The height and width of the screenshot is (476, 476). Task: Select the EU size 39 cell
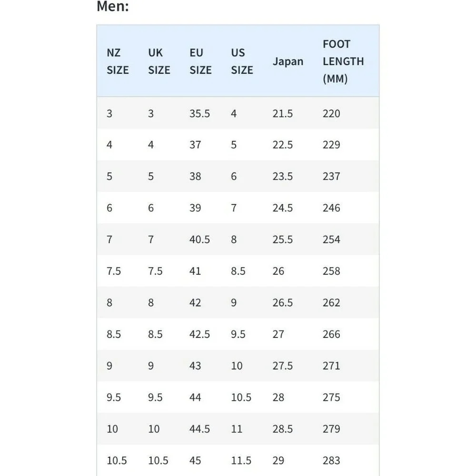[195, 208]
